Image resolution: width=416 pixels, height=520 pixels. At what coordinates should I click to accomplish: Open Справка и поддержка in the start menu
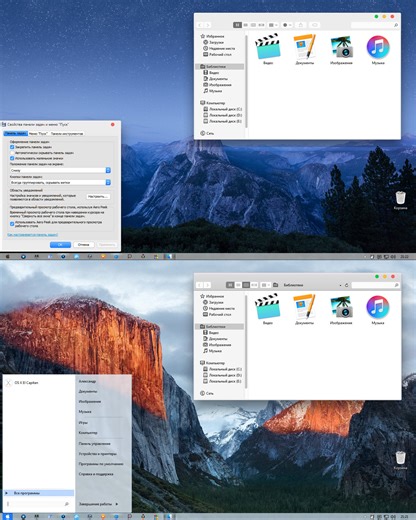(x=96, y=474)
